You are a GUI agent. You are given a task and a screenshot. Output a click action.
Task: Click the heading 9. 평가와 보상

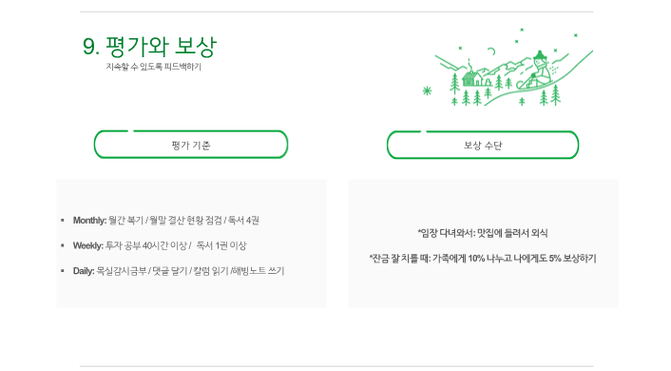[x=150, y=46]
